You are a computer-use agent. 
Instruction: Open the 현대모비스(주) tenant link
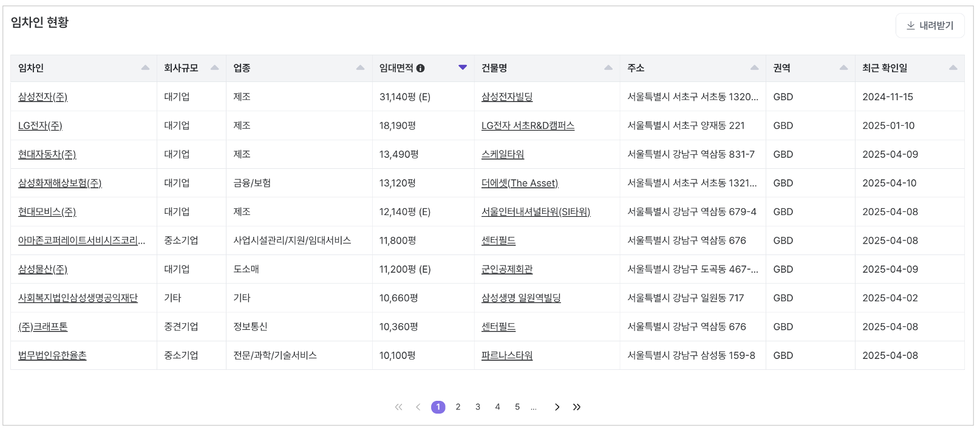tap(47, 212)
